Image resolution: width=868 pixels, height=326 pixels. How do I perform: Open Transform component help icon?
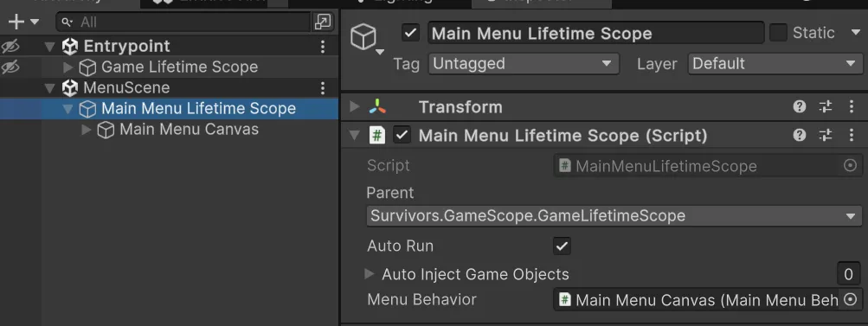800,107
